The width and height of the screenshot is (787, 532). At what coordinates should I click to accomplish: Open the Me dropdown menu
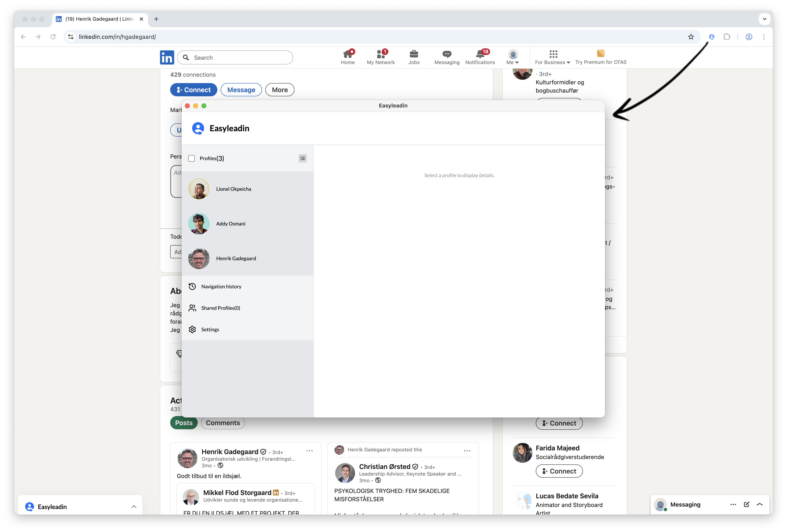pos(512,57)
